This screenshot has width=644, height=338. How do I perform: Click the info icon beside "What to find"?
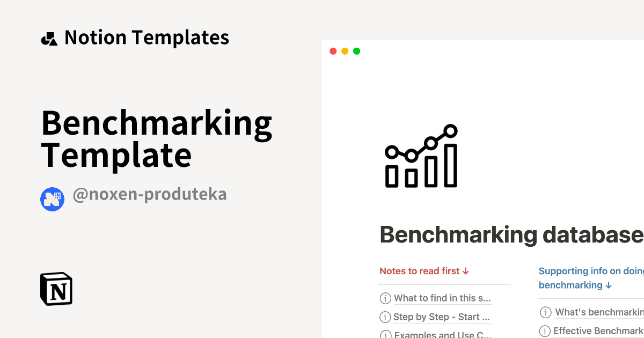pyautogui.click(x=385, y=298)
